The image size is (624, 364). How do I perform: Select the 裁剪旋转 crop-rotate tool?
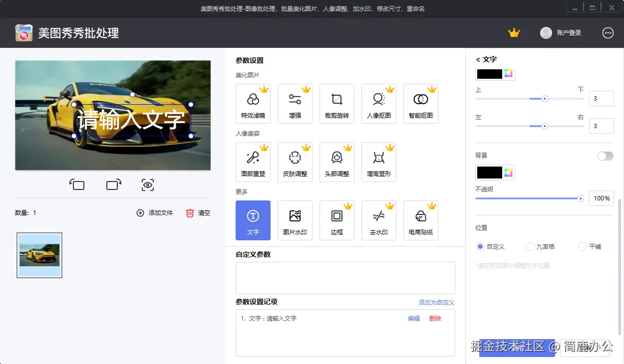click(336, 103)
